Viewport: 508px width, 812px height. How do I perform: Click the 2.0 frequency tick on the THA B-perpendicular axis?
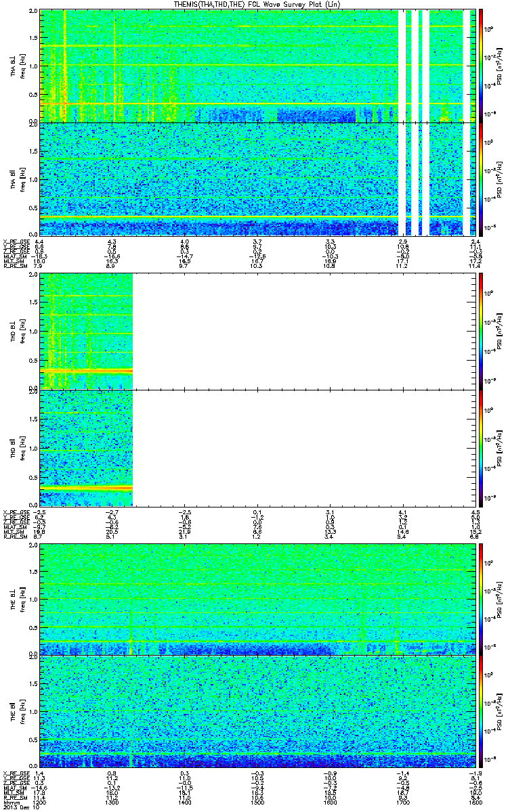[x=34, y=12]
